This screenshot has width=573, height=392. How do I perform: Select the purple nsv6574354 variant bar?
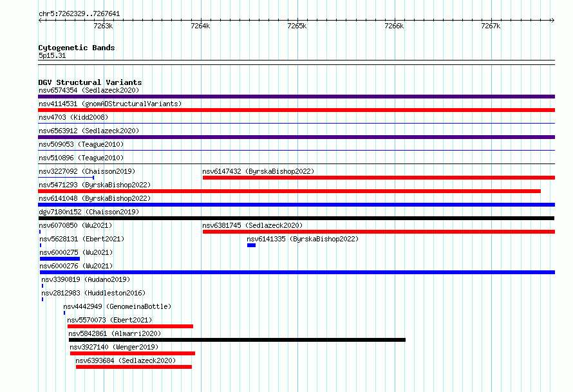pyautogui.click(x=296, y=97)
